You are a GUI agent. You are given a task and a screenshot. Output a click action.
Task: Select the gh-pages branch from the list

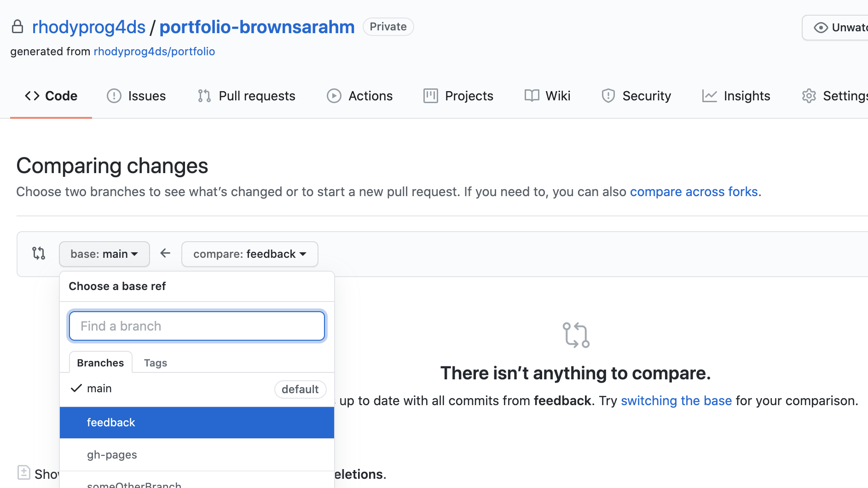(x=111, y=455)
